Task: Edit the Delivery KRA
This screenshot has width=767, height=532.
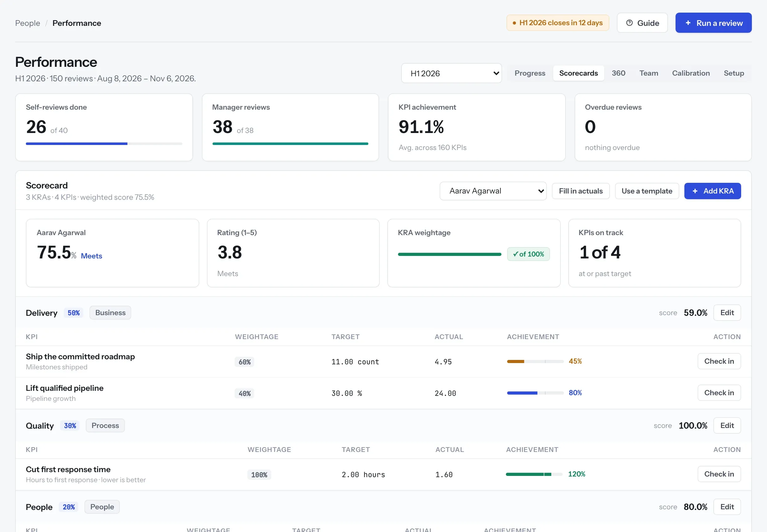Action: [727, 313]
